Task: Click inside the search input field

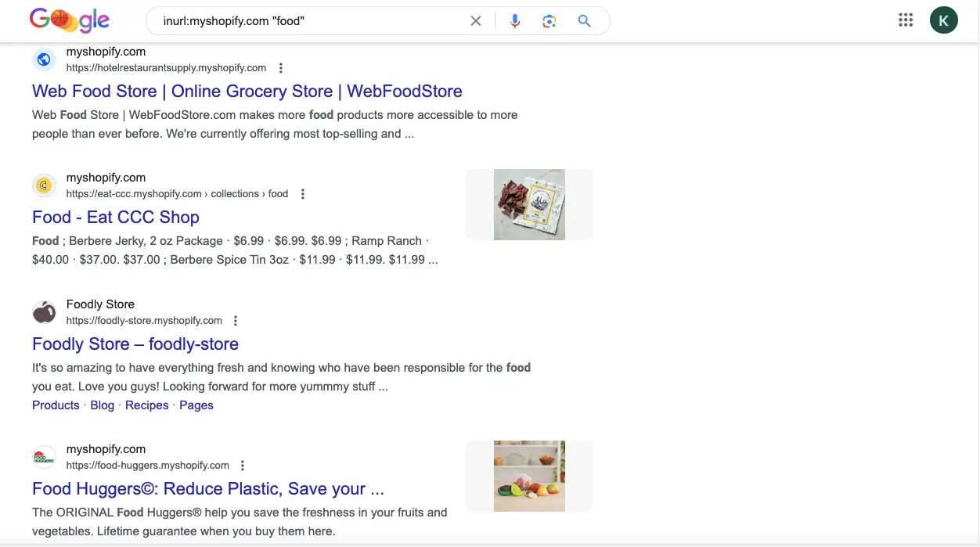Action: (x=313, y=21)
